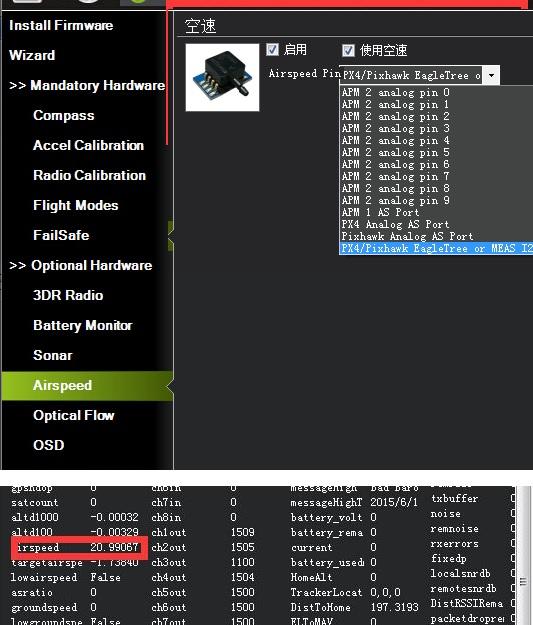Toggle the 使用空速 use airspeed checkbox
533x625 pixels.
point(348,51)
